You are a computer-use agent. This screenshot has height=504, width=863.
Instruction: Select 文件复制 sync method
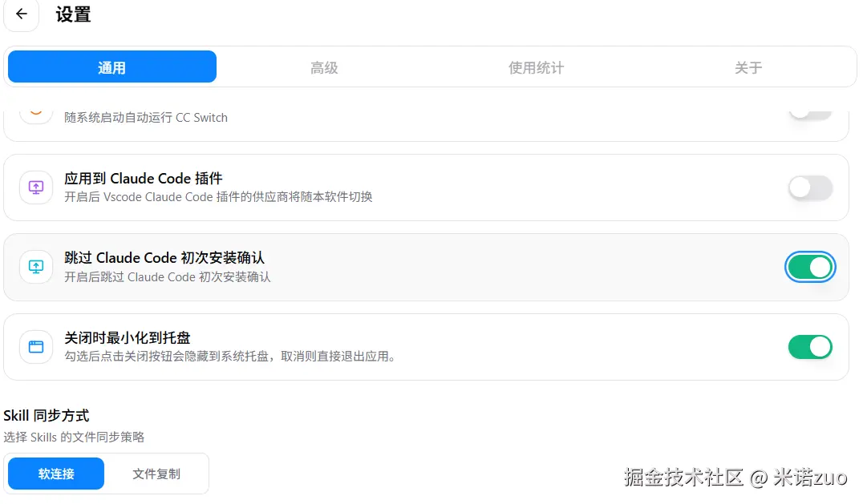point(156,474)
